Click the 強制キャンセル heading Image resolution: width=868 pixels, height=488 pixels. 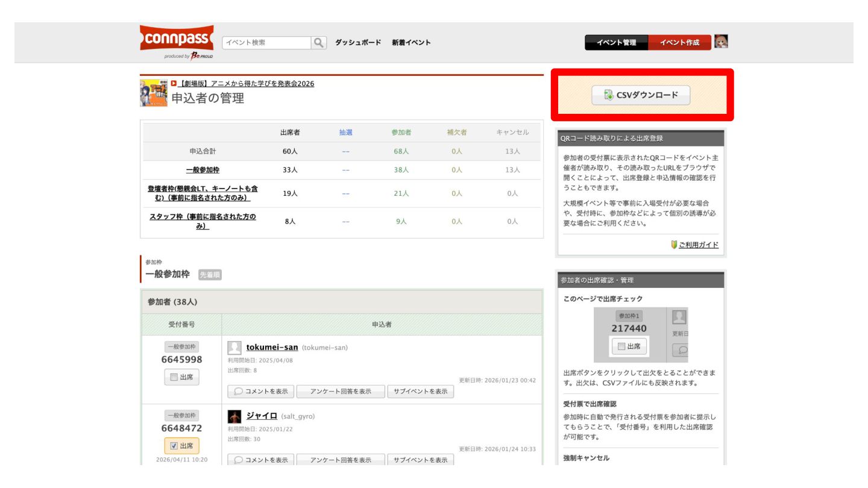coord(586,458)
